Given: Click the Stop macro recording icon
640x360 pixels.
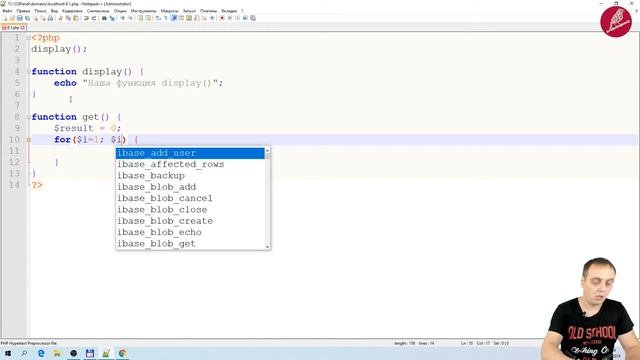Looking at the screenshot, I should click(x=230, y=18).
